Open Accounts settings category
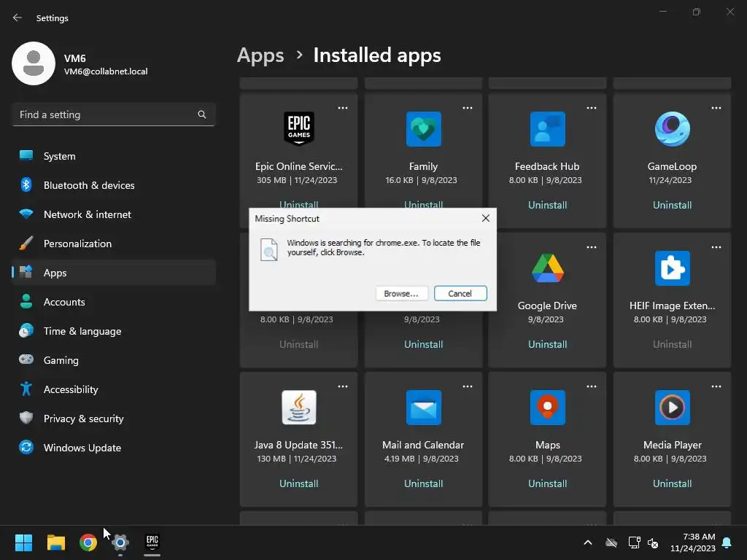Screen dimensions: 747x560 [114, 302]
